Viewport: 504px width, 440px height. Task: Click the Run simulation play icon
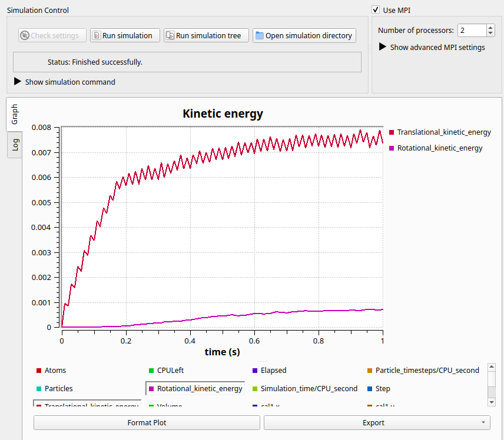click(97, 35)
